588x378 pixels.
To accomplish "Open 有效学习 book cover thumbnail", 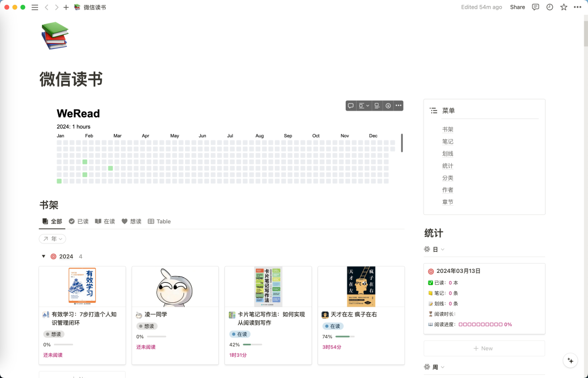I will coord(82,287).
